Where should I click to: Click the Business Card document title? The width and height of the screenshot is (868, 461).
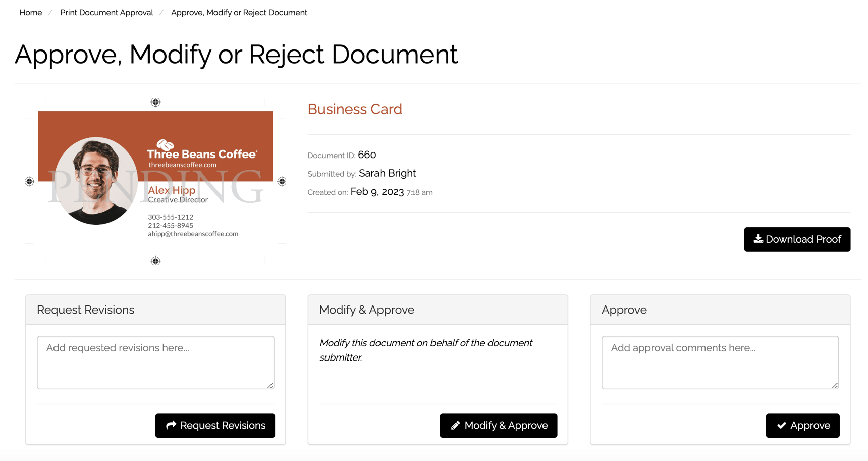coord(355,109)
